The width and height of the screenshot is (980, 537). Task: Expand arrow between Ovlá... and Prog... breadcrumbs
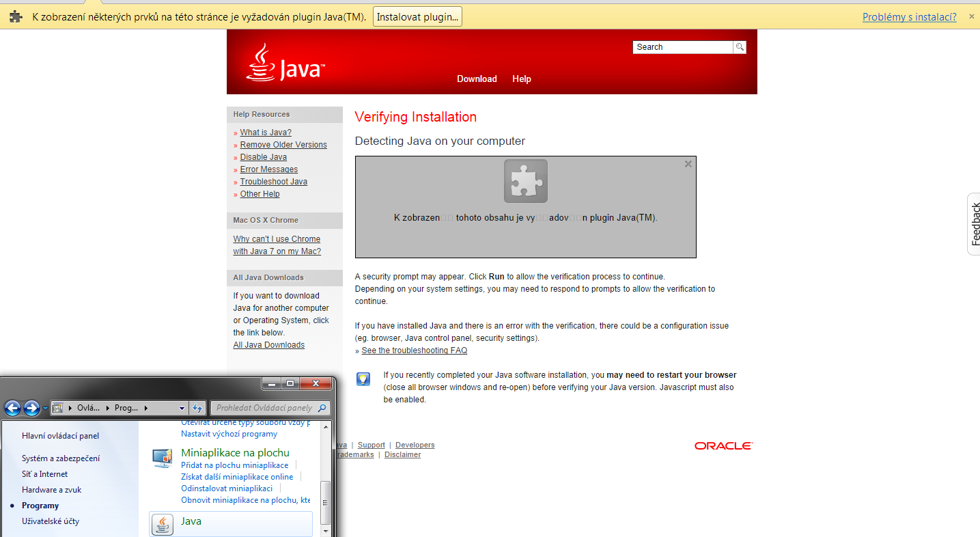[x=107, y=408]
